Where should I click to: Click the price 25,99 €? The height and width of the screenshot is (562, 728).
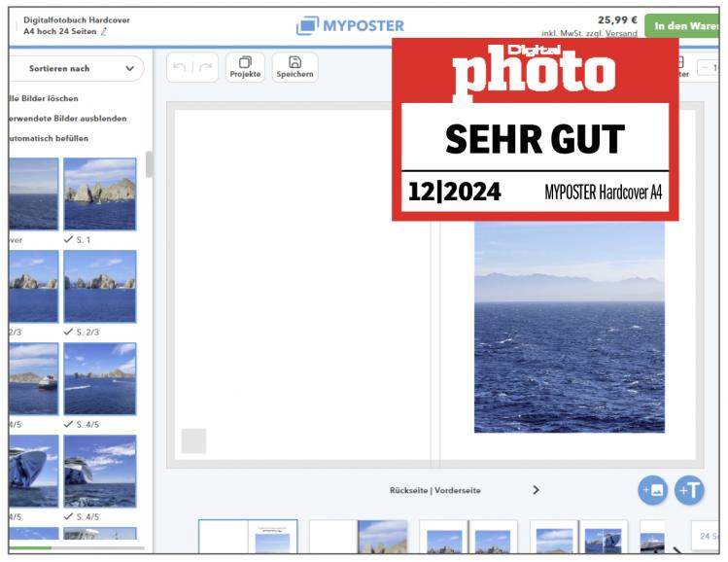click(x=617, y=20)
